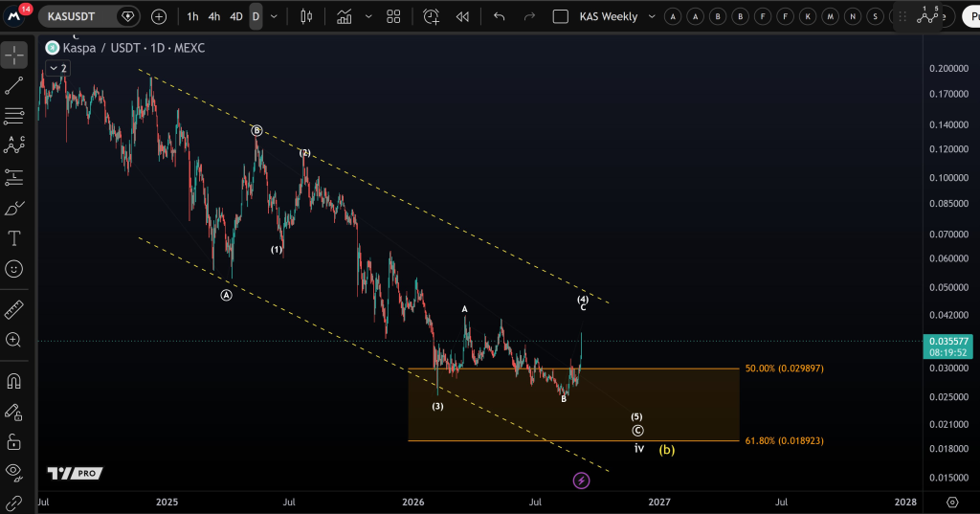
Task: Open the indicators menu
Action: coord(345,17)
